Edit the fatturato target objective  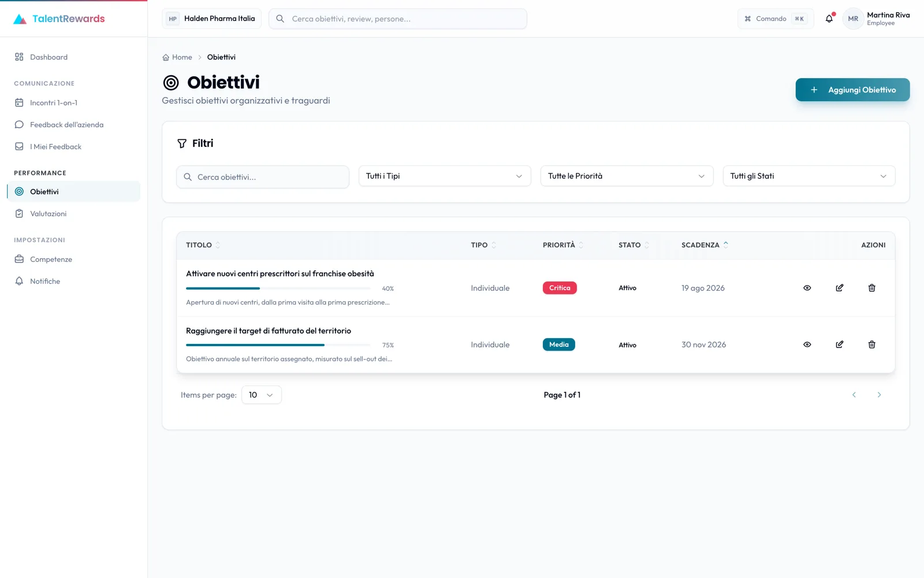pos(840,344)
